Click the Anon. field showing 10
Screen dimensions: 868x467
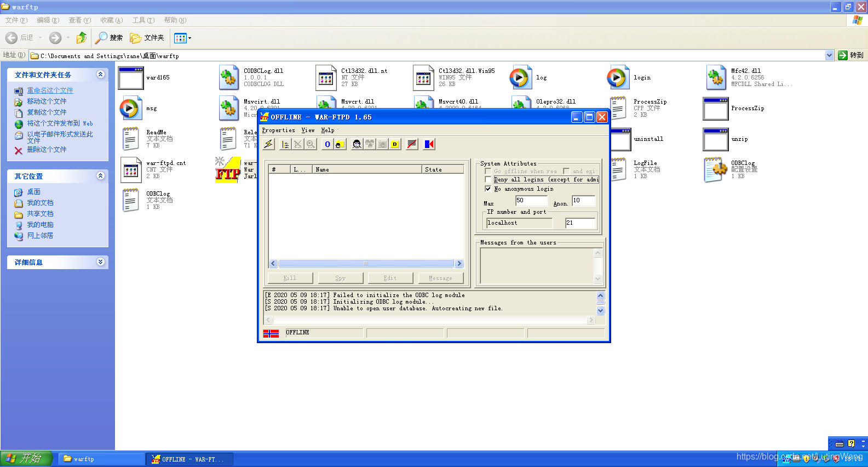pos(584,201)
